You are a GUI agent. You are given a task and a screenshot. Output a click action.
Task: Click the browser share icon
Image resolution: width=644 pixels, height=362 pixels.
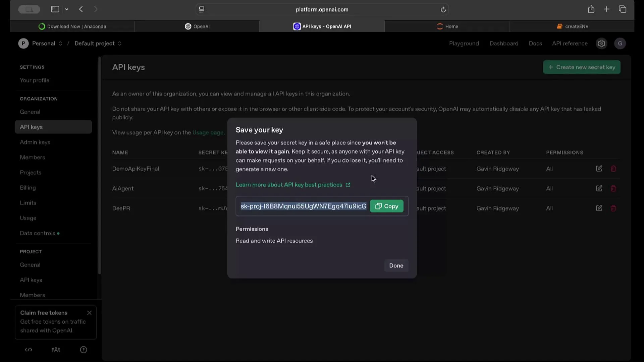tap(591, 9)
